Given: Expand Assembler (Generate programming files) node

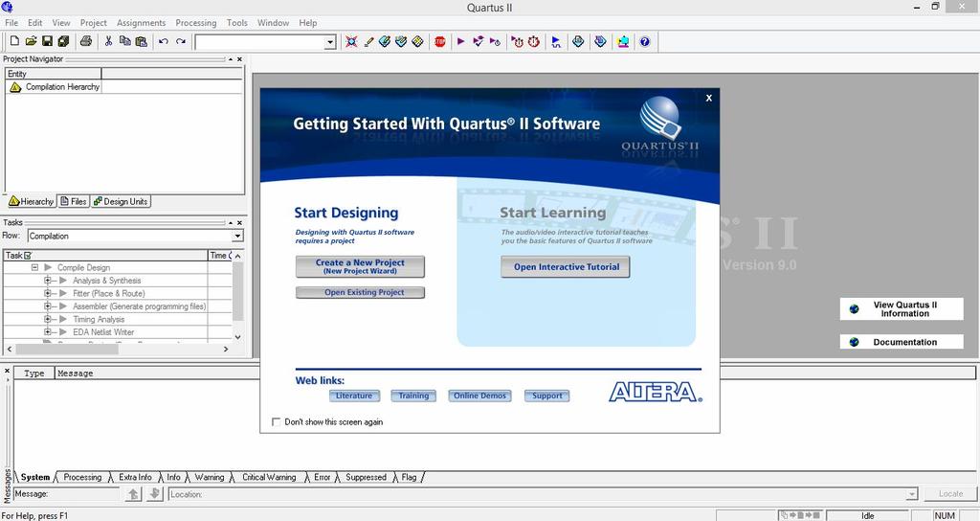Looking at the screenshot, I should tap(48, 306).
